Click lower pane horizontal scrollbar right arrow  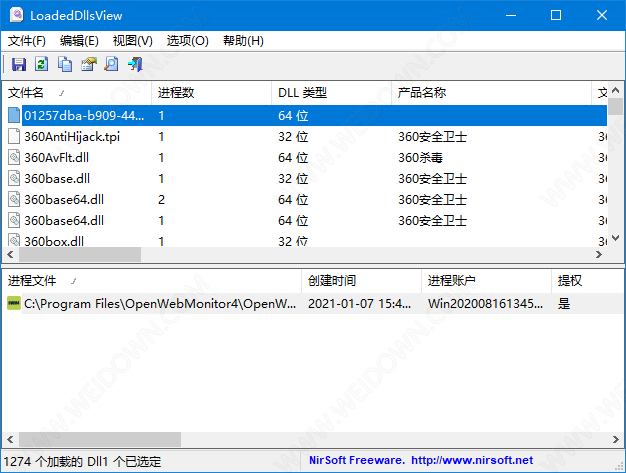615,439
